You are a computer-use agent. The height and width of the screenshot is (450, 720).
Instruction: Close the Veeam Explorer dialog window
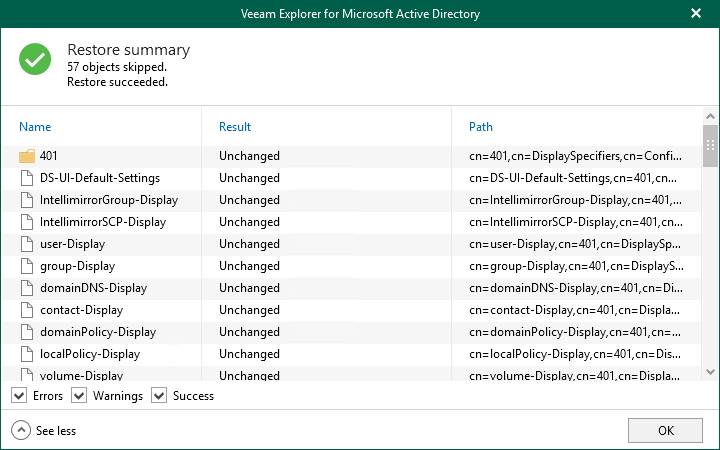(x=696, y=14)
